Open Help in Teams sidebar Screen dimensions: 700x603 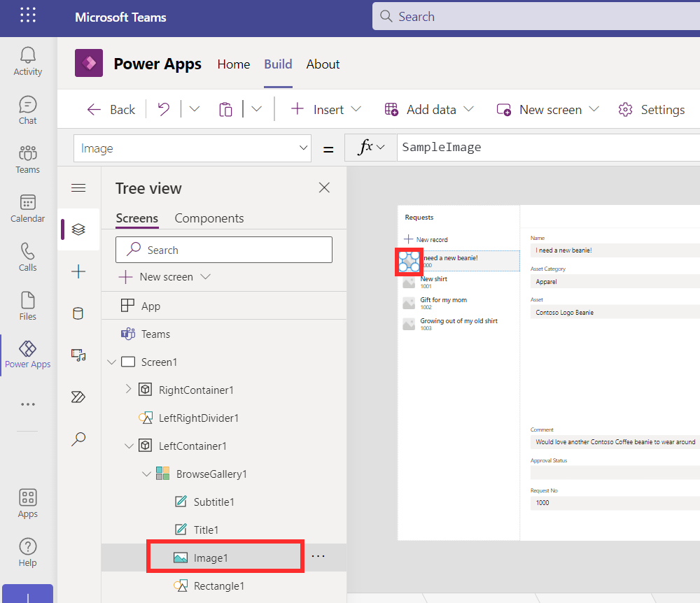(x=28, y=553)
